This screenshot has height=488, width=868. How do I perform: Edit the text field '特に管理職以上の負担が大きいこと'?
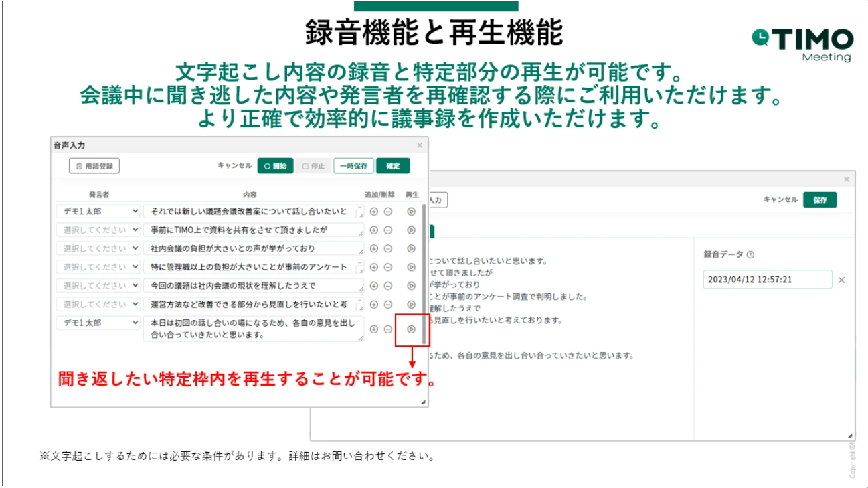click(254, 267)
